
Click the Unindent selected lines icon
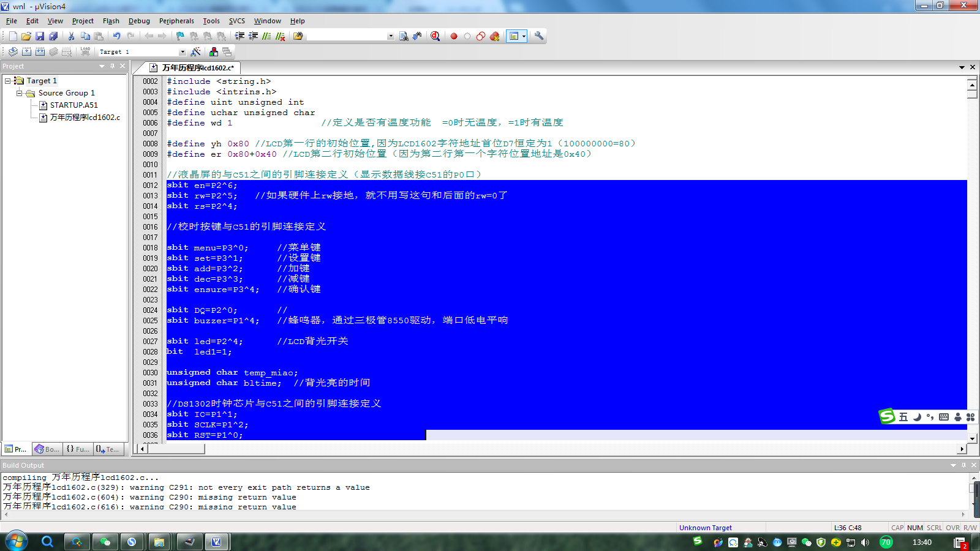[253, 36]
